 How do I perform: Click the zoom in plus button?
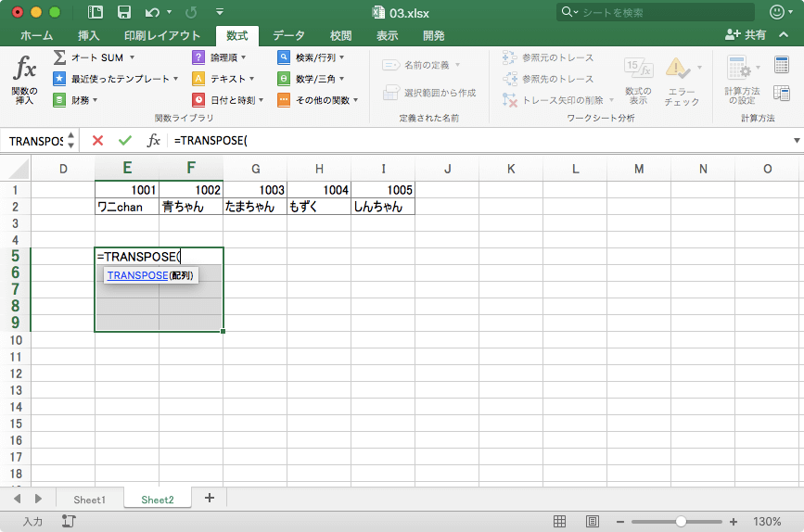tap(734, 522)
